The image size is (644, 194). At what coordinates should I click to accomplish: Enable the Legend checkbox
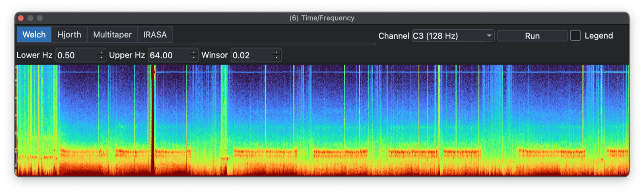(576, 35)
